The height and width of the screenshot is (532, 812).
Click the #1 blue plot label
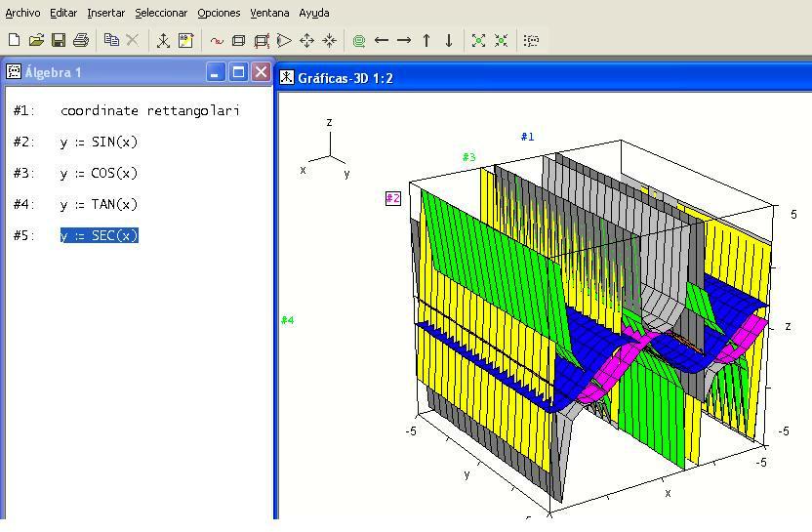point(527,137)
